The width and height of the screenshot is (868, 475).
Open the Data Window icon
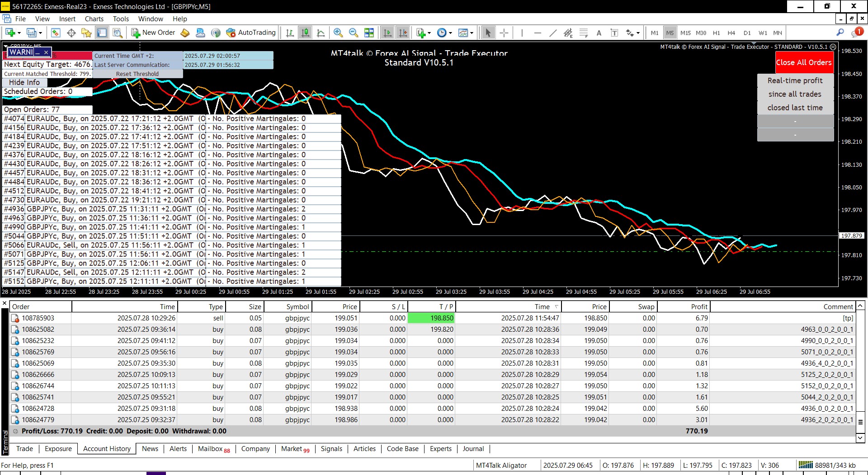(x=71, y=33)
